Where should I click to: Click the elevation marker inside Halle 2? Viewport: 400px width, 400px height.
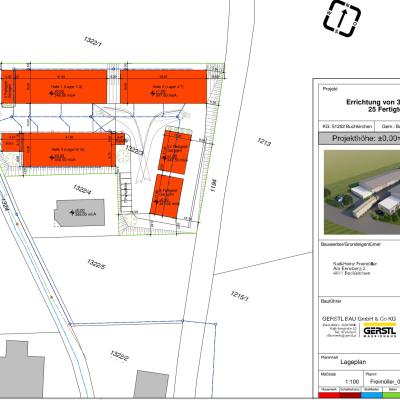tap(153, 93)
